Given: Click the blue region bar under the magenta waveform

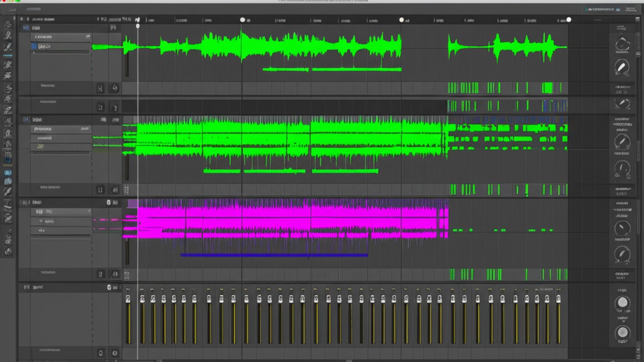Looking at the screenshot, I should 274,255.
